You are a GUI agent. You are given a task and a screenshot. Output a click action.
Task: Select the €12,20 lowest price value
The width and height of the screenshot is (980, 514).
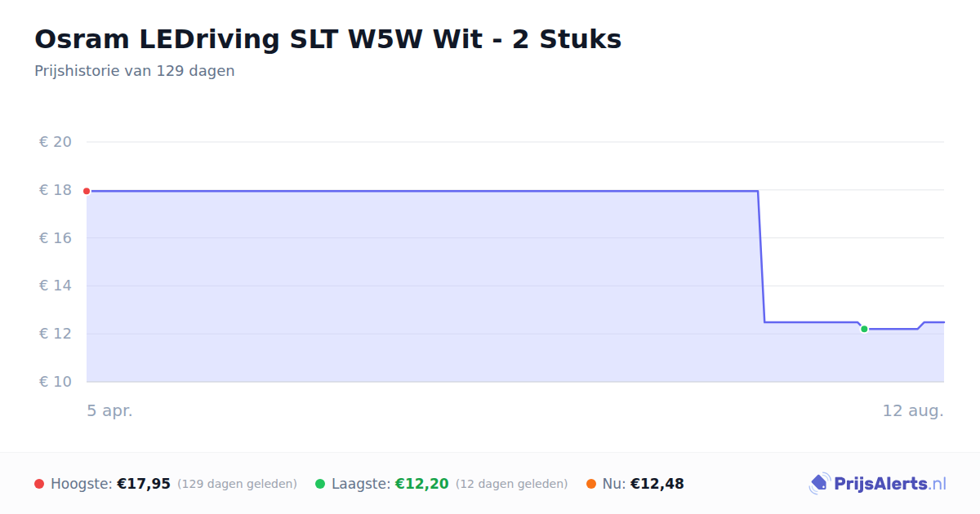422,484
